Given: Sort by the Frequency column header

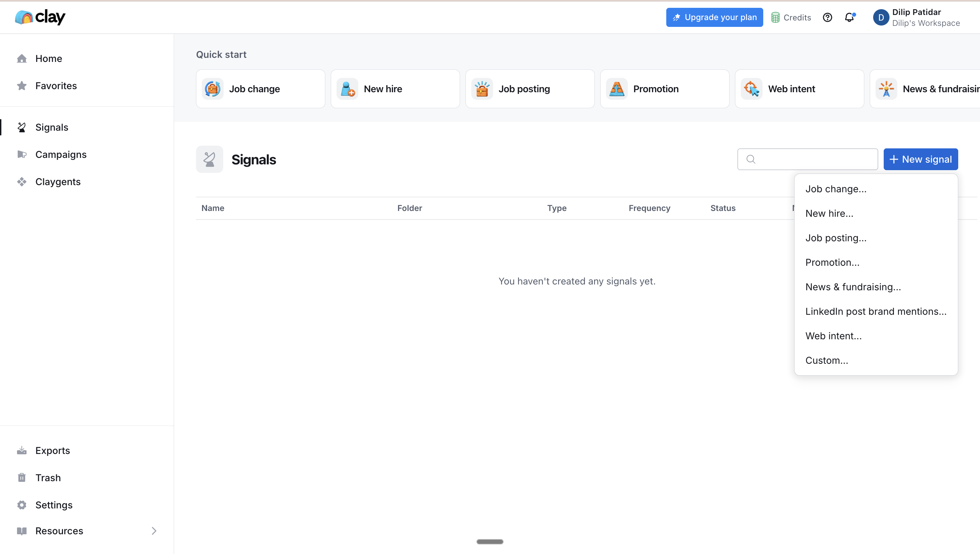Looking at the screenshot, I should click(x=649, y=208).
